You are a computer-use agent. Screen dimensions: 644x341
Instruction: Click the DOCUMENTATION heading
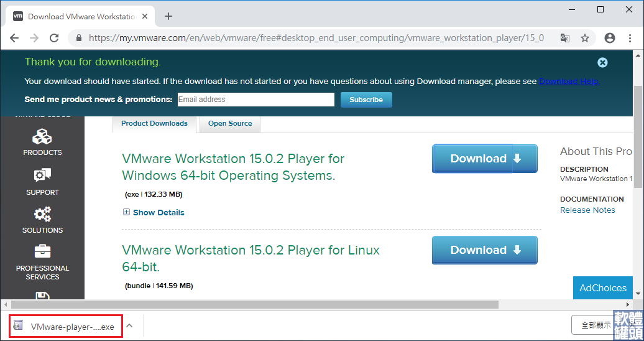click(592, 199)
